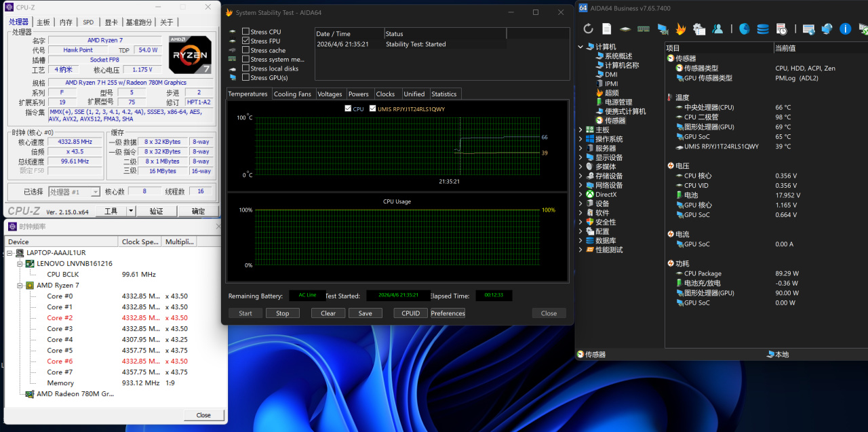This screenshot has width=868, height=432.
Task: Click the Clock Spe... column header
Action: pyautogui.click(x=140, y=241)
